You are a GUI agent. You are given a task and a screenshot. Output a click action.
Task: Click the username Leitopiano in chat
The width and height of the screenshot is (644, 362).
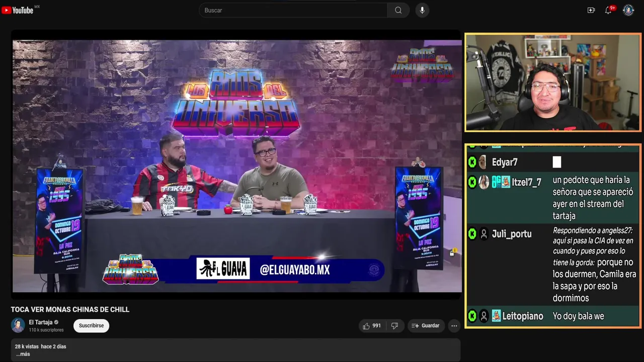[x=523, y=316]
